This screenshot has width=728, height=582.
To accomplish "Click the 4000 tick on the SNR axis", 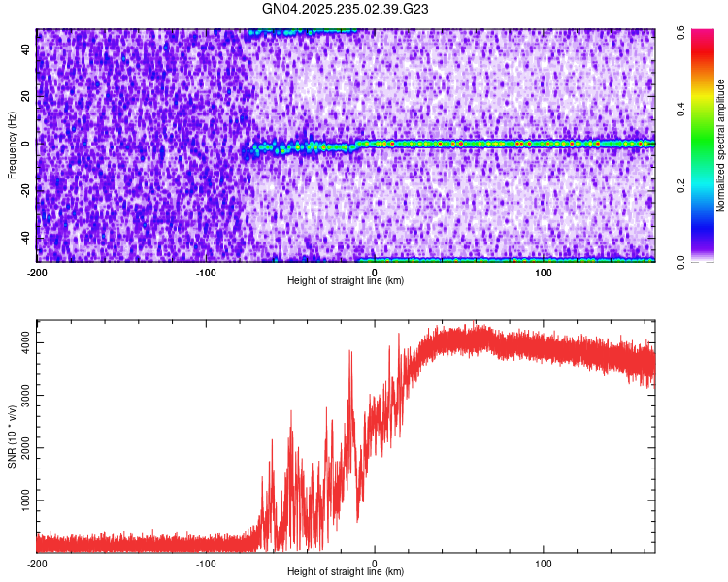I will pos(21,341).
